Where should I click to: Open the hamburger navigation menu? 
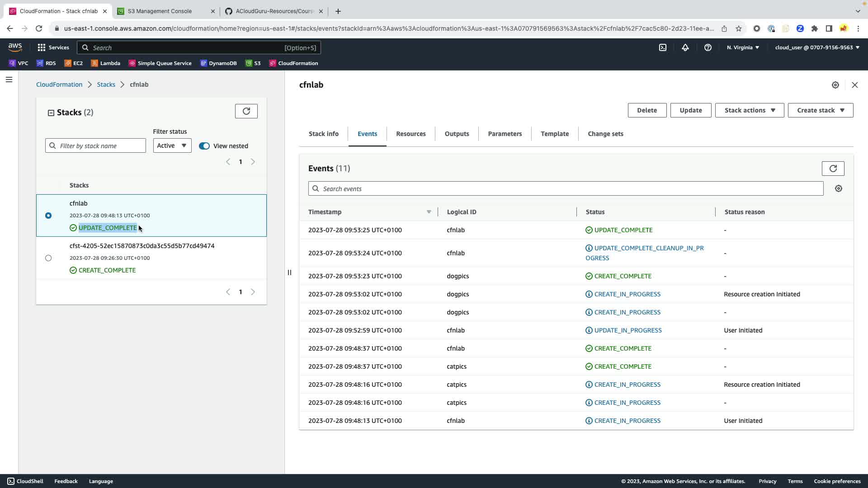(9, 80)
